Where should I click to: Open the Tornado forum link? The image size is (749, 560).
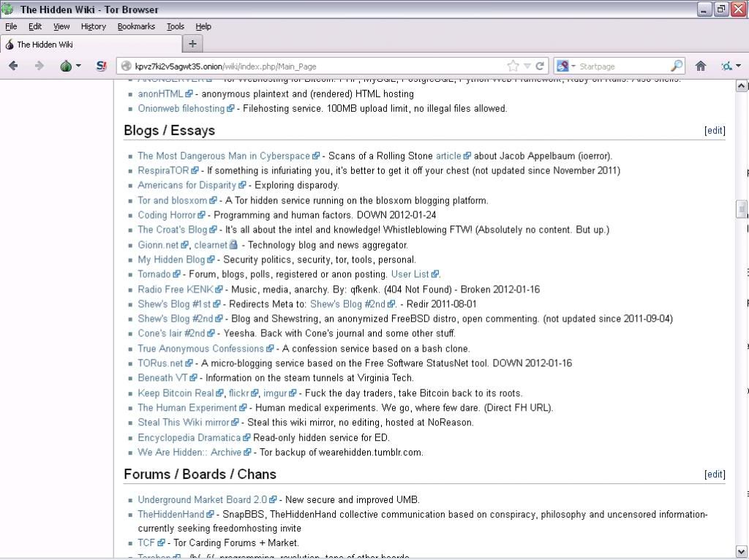pos(154,274)
